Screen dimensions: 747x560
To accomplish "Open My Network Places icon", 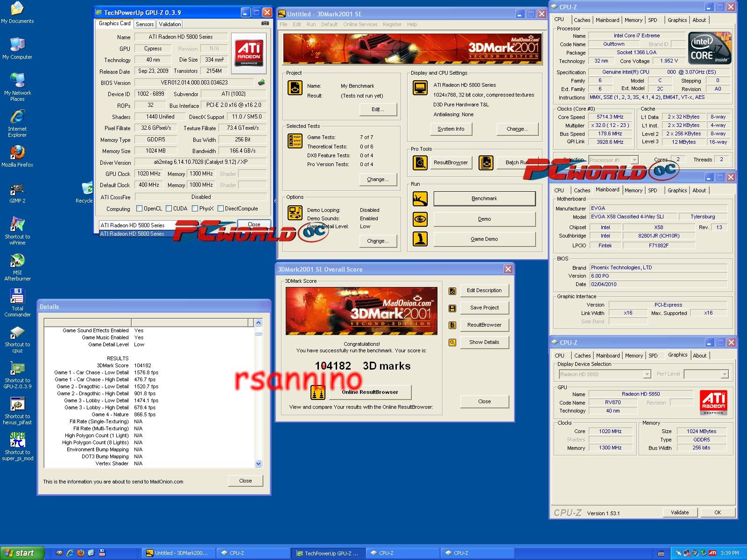I will [17, 87].
